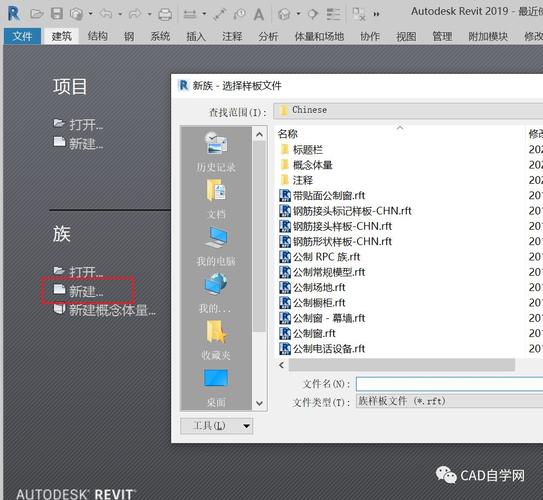Screen dimensions: 543x500
Task: Click the Save disk icon in quick access toolbar
Action: [x=57, y=14]
